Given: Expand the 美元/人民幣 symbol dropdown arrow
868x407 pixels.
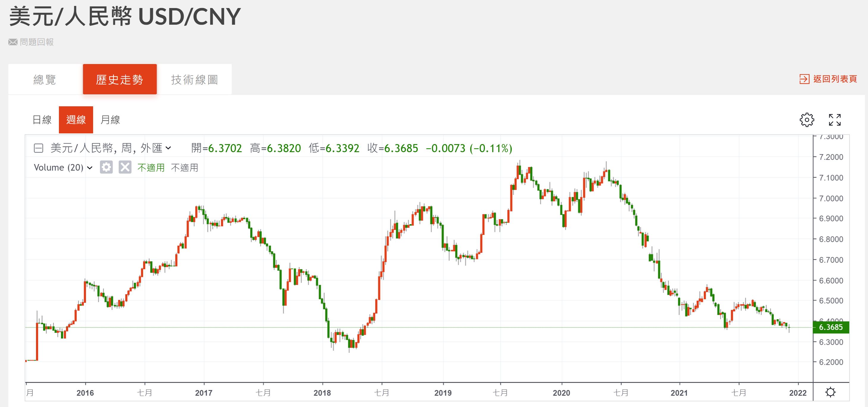Looking at the screenshot, I should [168, 148].
